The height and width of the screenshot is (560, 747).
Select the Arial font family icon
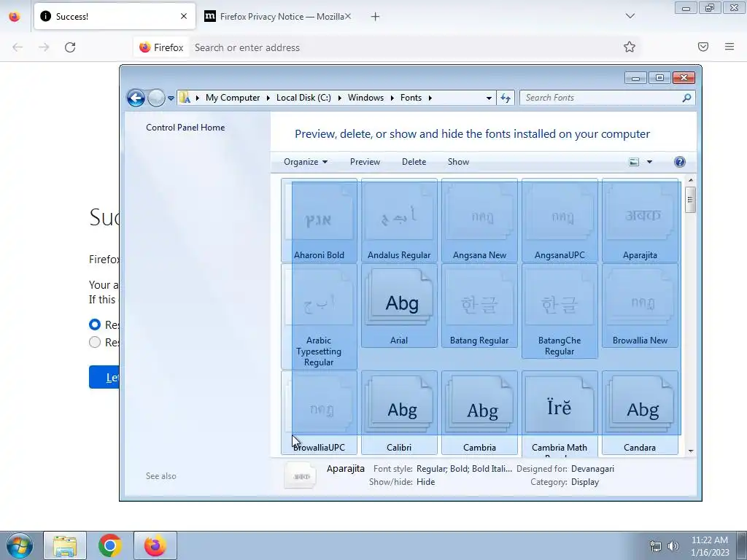tap(399, 306)
